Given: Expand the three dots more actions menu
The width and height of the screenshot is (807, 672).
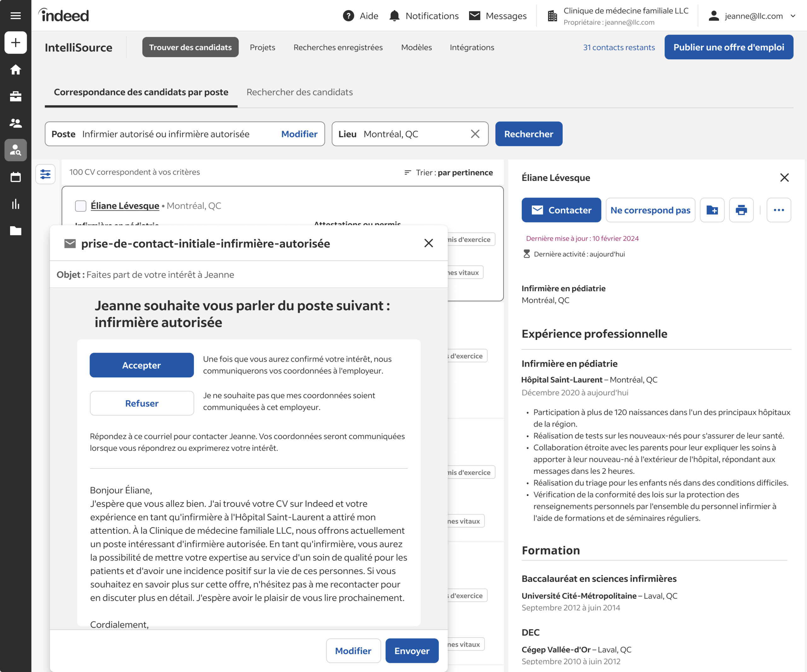Looking at the screenshot, I should click(x=779, y=210).
